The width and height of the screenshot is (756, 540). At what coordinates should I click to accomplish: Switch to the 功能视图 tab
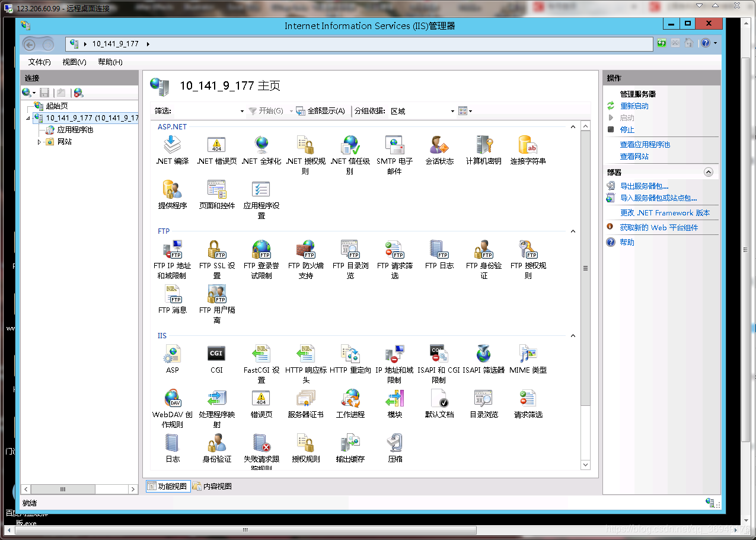pyautogui.click(x=167, y=487)
